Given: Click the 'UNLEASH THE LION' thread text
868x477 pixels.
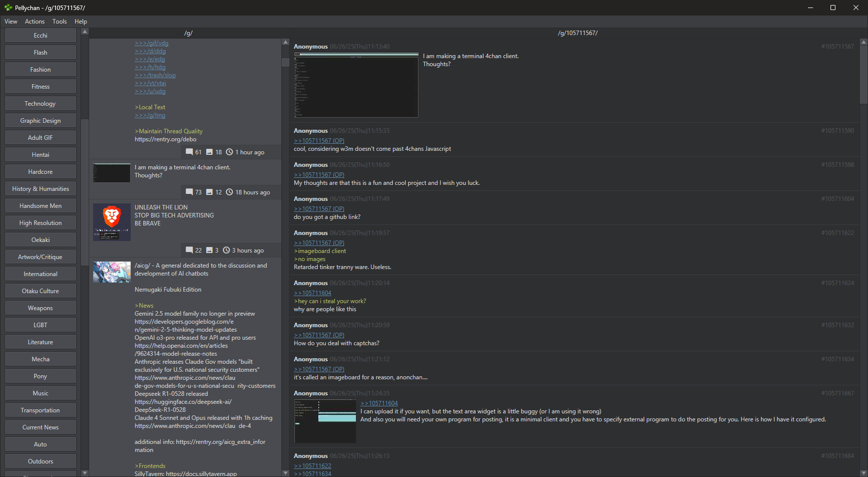Looking at the screenshot, I should click(x=161, y=207).
